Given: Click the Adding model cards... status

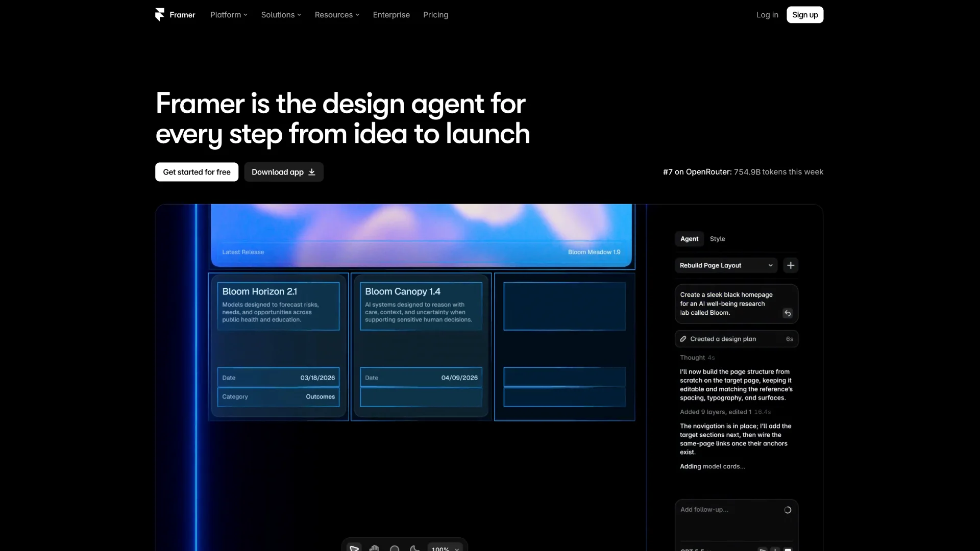Looking at the screenshot, I should coord(712,466).
